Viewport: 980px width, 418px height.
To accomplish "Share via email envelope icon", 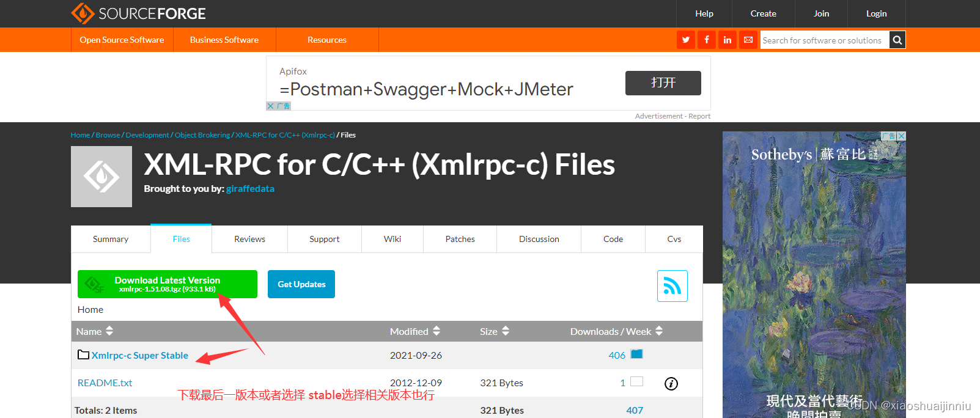I will [748, 40].
